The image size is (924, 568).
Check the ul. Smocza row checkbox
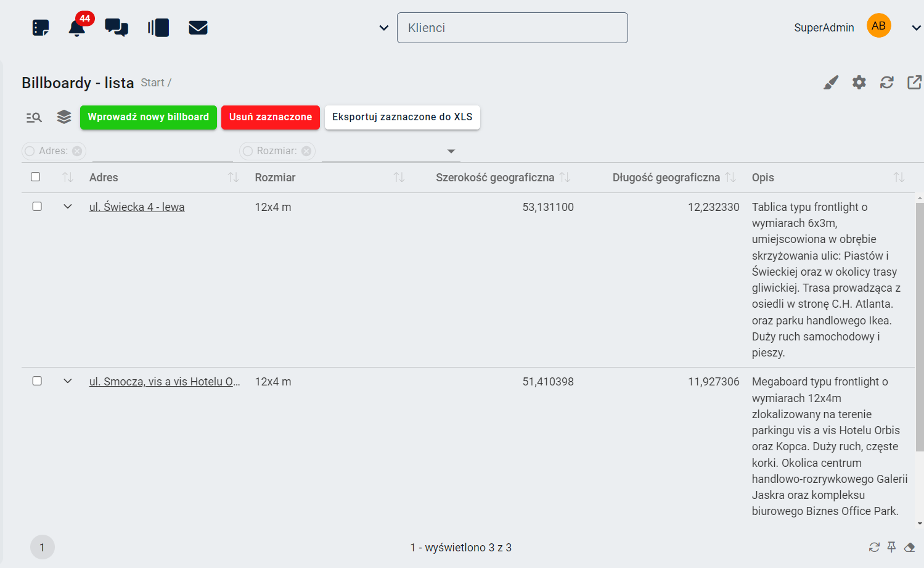[x=37, y=381]
